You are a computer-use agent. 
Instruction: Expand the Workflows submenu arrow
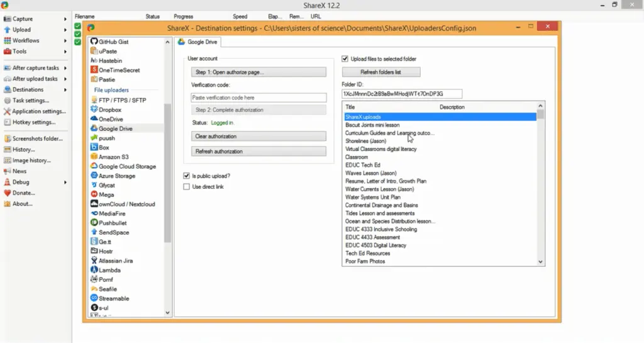point(65,41)
